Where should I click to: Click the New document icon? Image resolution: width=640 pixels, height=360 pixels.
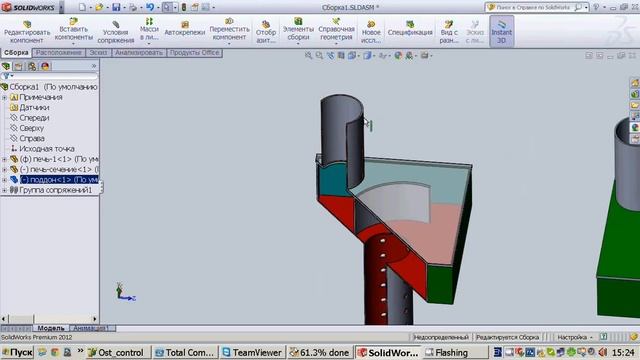tap(83, 7)
